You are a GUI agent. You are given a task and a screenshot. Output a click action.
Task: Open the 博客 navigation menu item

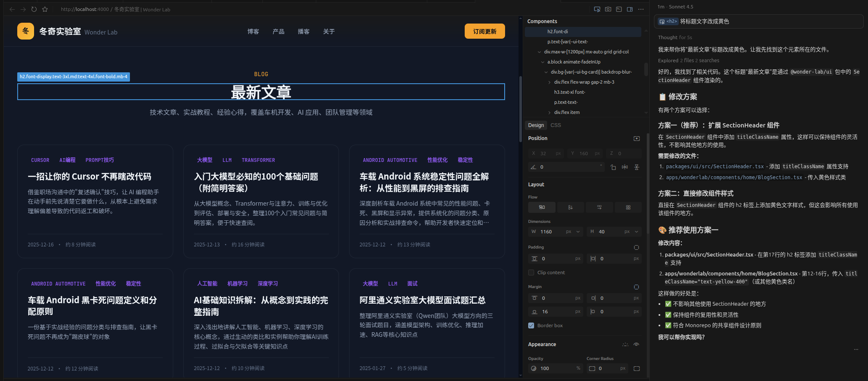pos(253,32)
